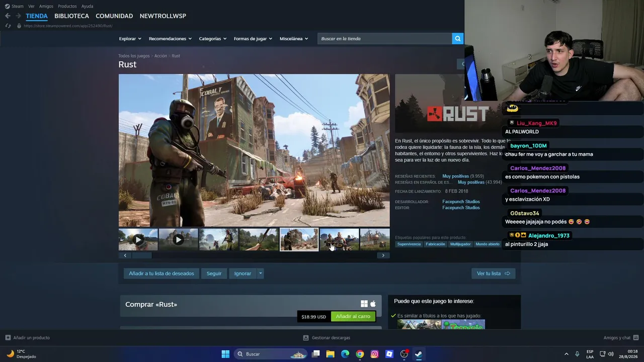Viewport: 644px width, 362px height.
Task: Switch to the COMUNIDAD tab
Action: pos(114,16)
